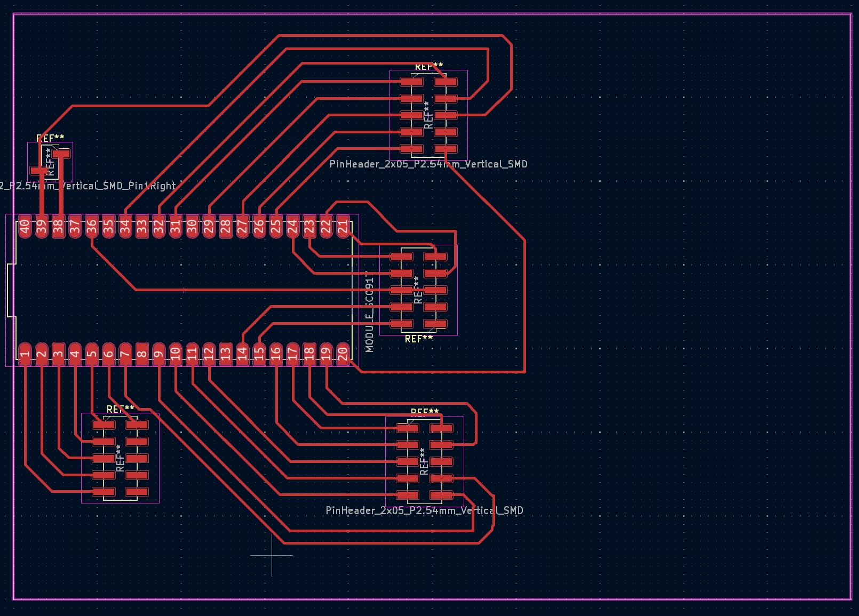Select the vertical MODULE_SC091 footprint label

click(x=369, y=311)
